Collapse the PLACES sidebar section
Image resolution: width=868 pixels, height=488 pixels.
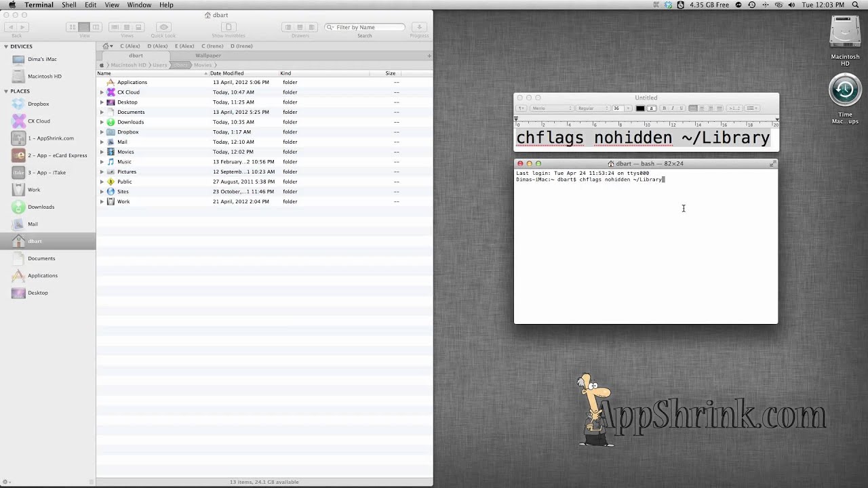coord(6,91)
